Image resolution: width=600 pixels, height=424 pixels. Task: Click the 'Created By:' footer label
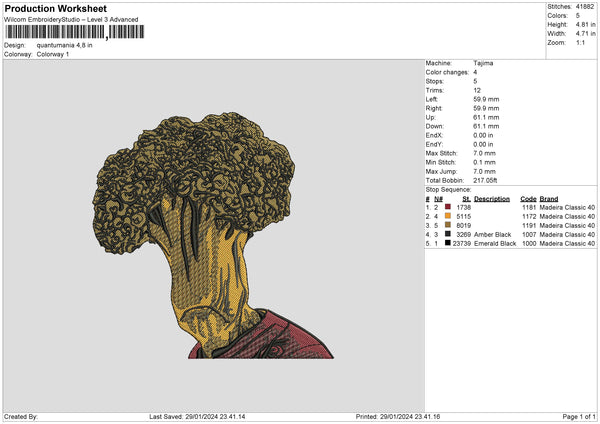click(x=21, y=417)
